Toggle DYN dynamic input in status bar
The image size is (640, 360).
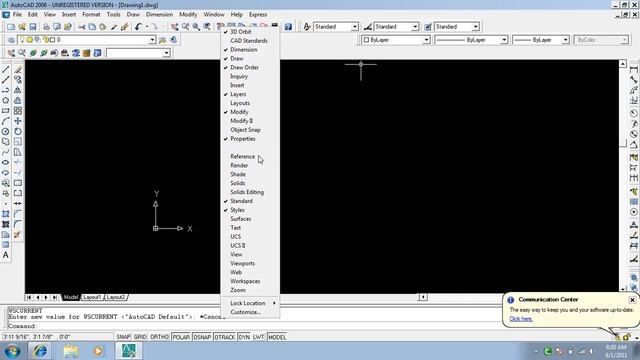pos(244,337)
